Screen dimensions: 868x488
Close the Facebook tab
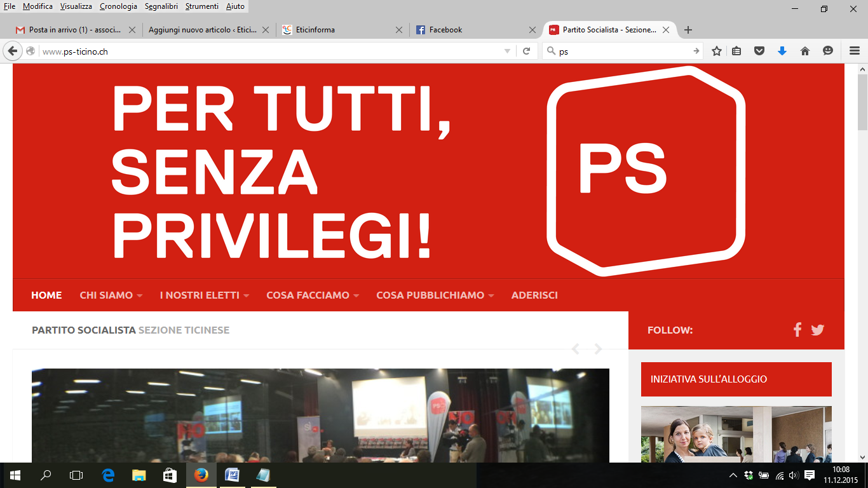tap(532, 30)
